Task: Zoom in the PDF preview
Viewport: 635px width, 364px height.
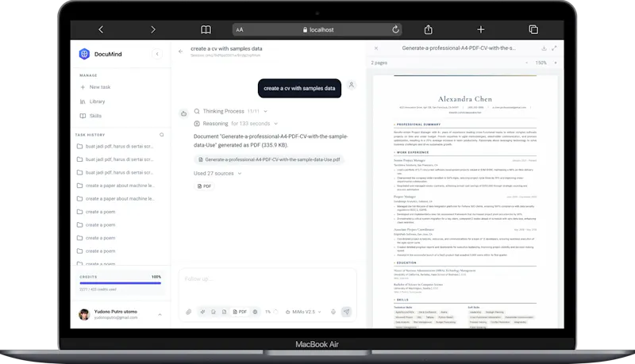Action: tap(555, 63)
